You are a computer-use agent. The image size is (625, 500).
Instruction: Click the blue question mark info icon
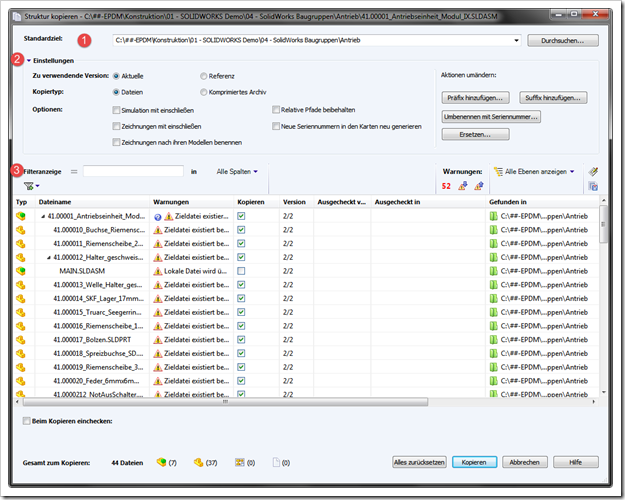coord(158,217)
